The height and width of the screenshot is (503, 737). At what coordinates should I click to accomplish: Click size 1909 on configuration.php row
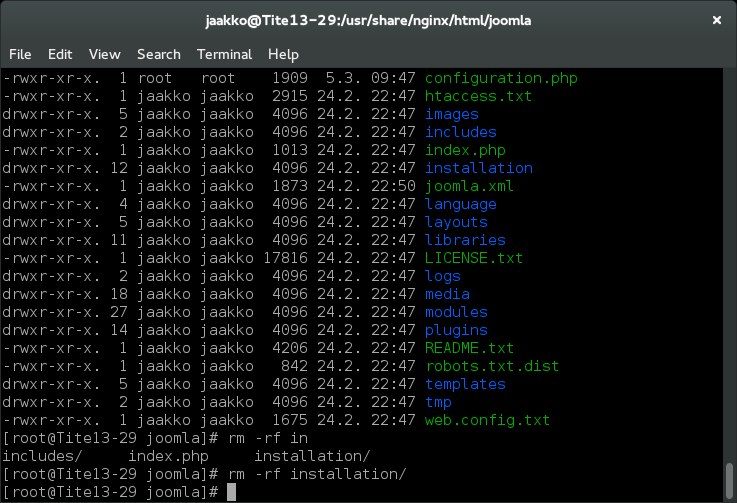(x=290, y=78)
